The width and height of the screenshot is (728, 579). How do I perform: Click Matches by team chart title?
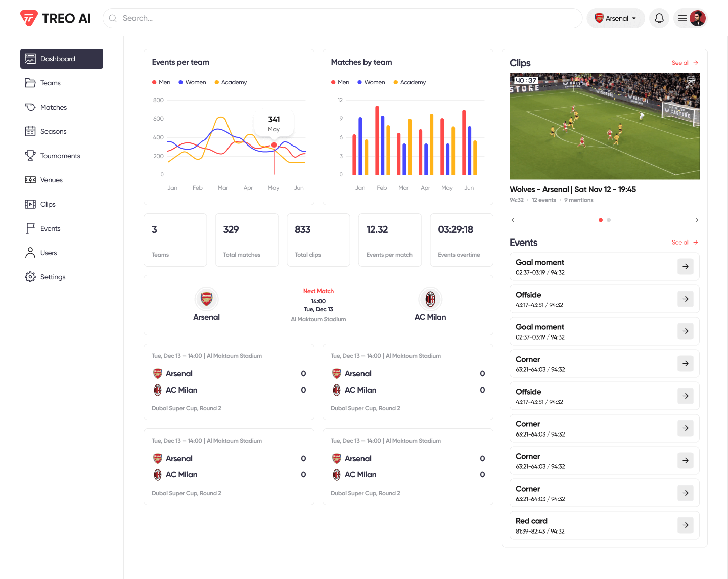click(361, 62)
